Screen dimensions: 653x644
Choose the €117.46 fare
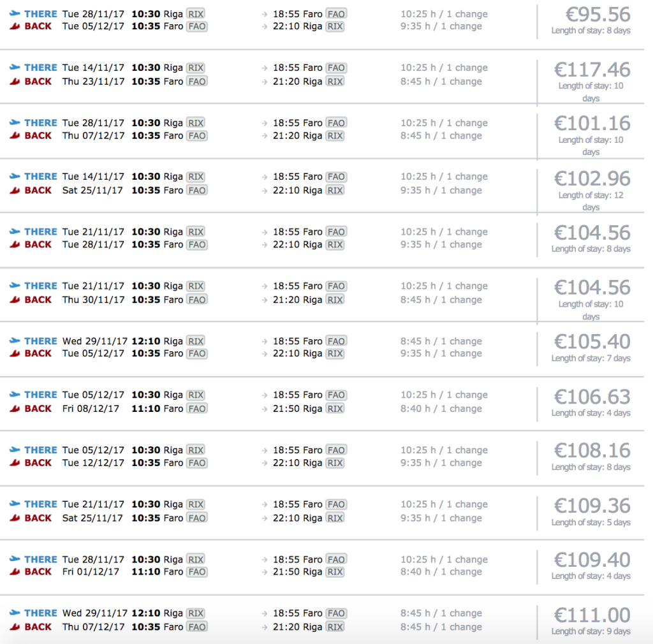point(592,70)
